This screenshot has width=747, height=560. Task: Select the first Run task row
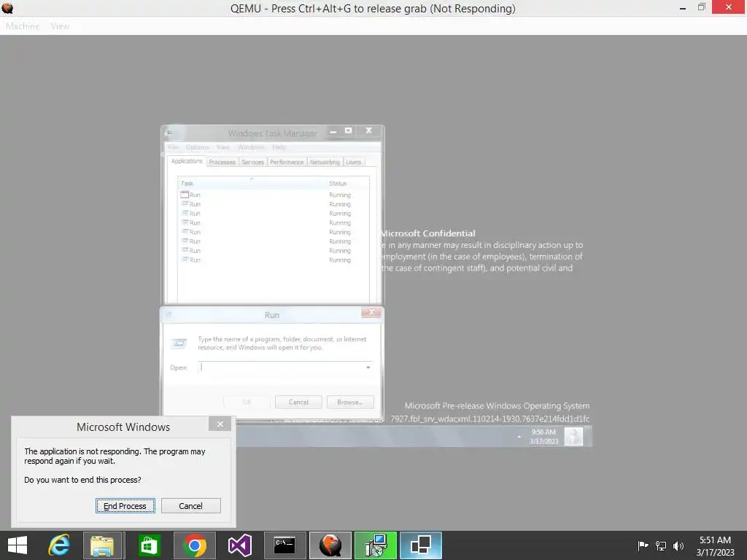[273, 195]
